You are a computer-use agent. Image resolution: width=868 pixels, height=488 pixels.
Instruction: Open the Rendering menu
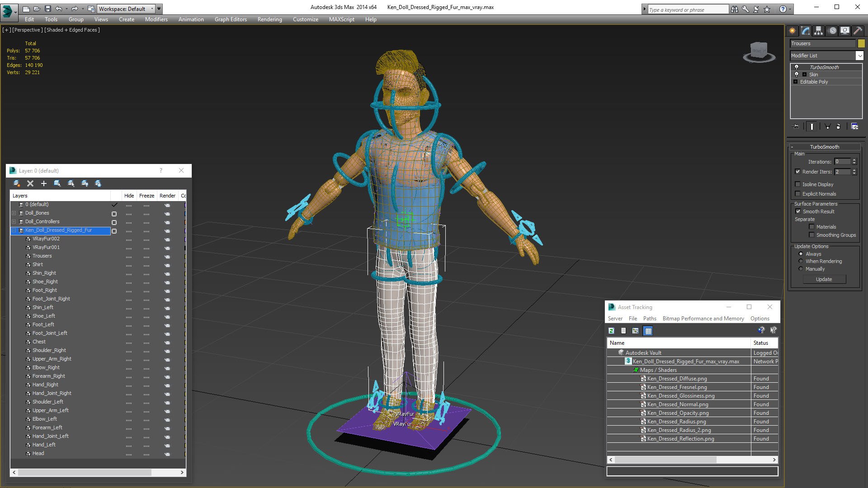click(x=269, y=19)
